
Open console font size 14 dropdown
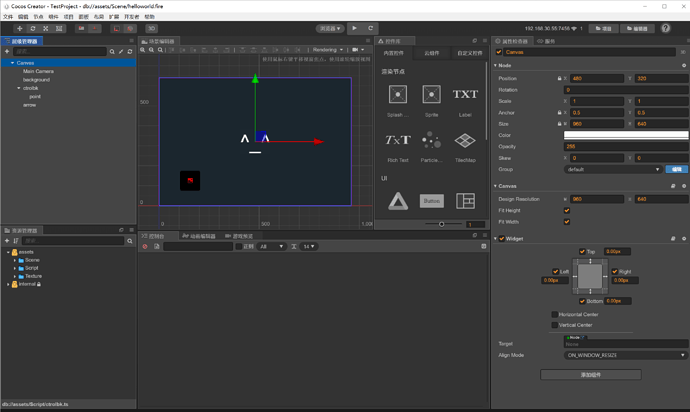308,246
